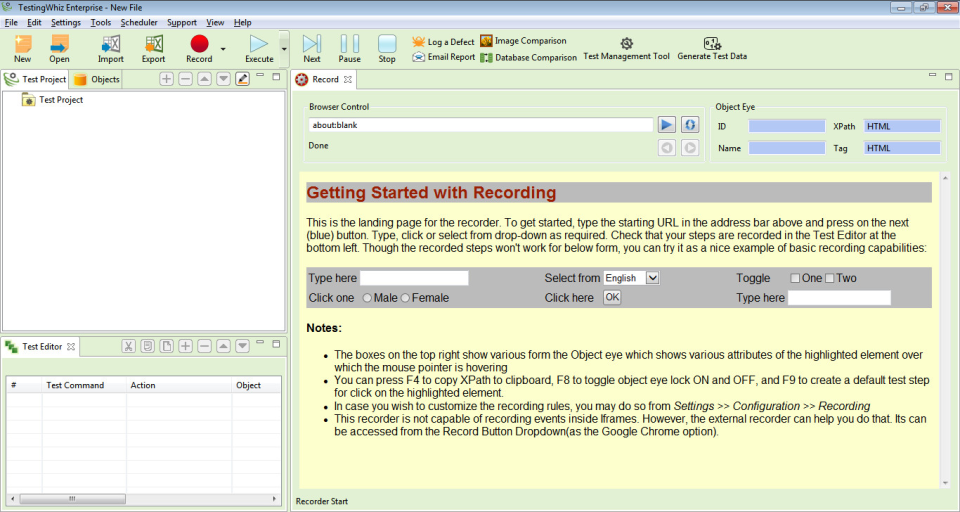The width and height of the screenshot is (960, 512).
Task: Open the Support menu
Action: (182, 23)
